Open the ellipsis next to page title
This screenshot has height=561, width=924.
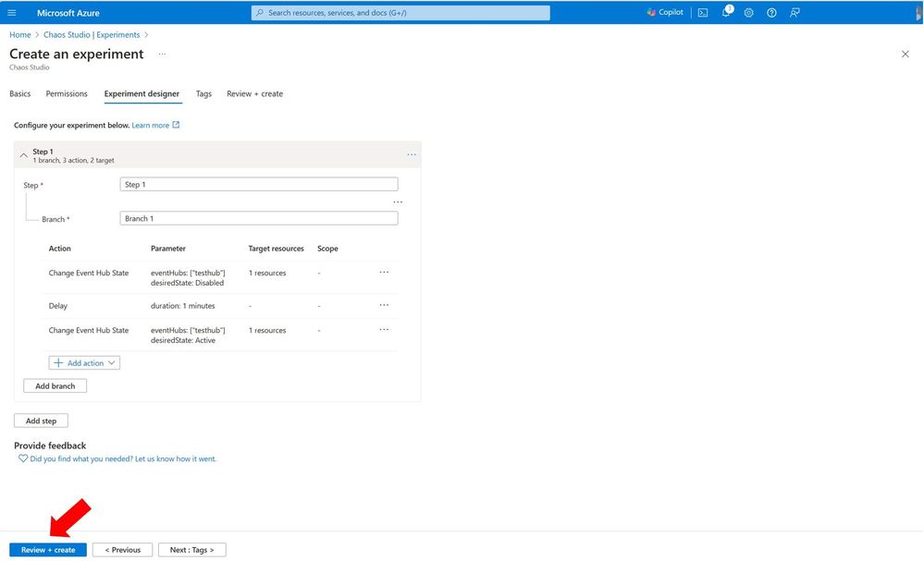click(162, 55)
